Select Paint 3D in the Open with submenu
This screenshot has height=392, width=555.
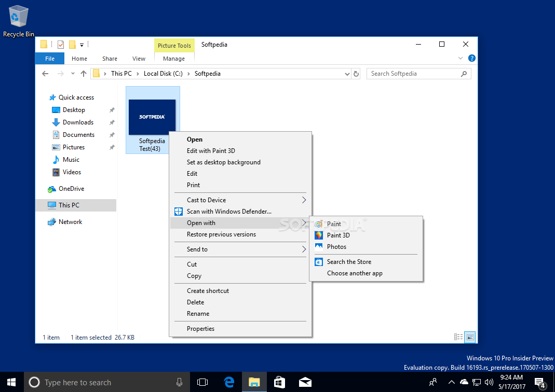click(x=339, y=235)
